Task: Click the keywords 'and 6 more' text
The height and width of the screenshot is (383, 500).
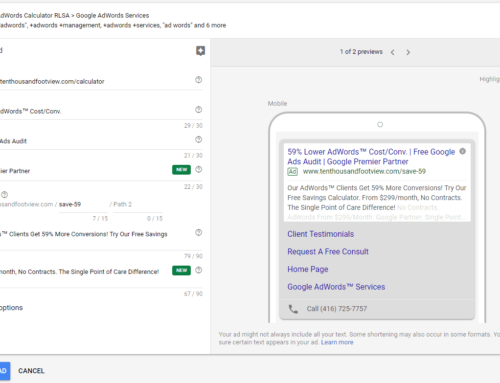Action: point(210,25)
